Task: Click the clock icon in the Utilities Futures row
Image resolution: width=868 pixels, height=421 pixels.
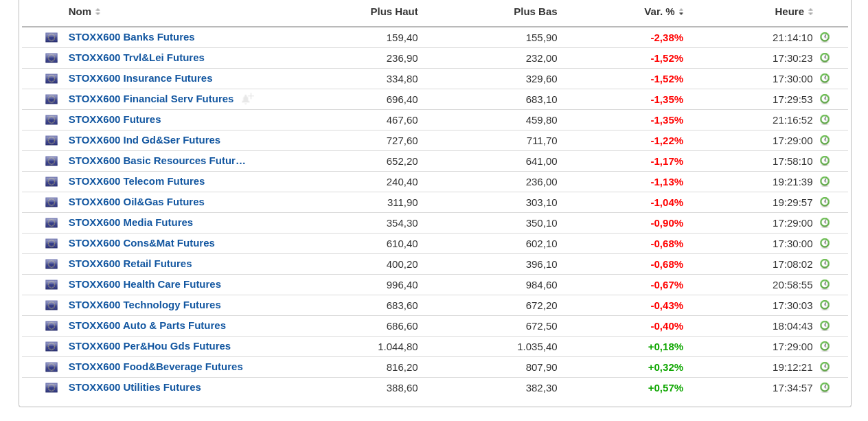Action: [x=825, y=387]
